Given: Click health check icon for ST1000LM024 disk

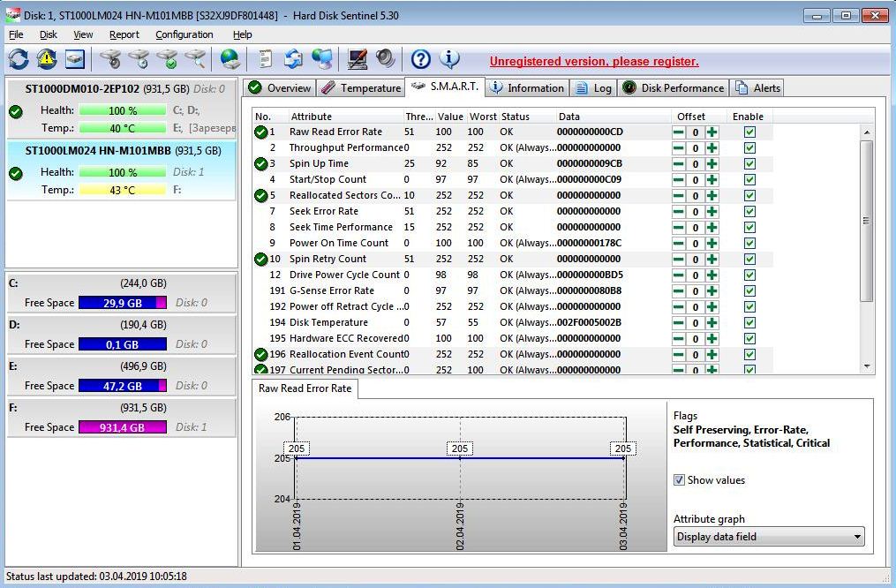Looking at the screenshot, I should pos(16,174).
